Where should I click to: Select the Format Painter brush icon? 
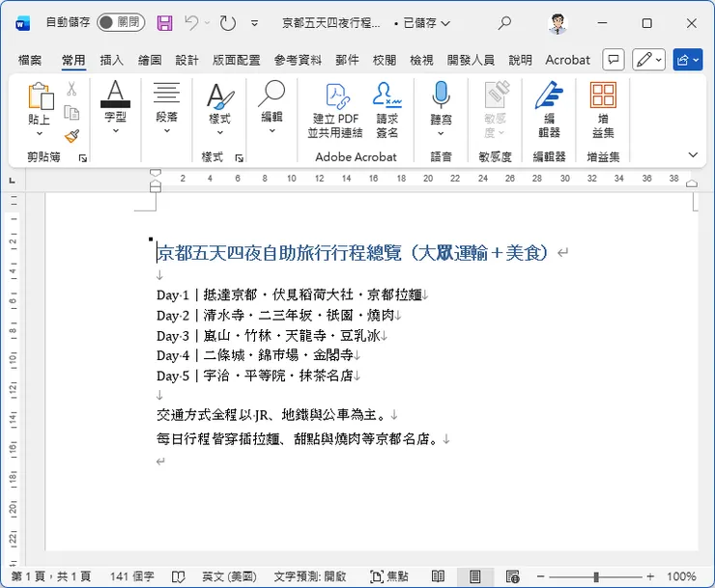click(x=71, y=136)
